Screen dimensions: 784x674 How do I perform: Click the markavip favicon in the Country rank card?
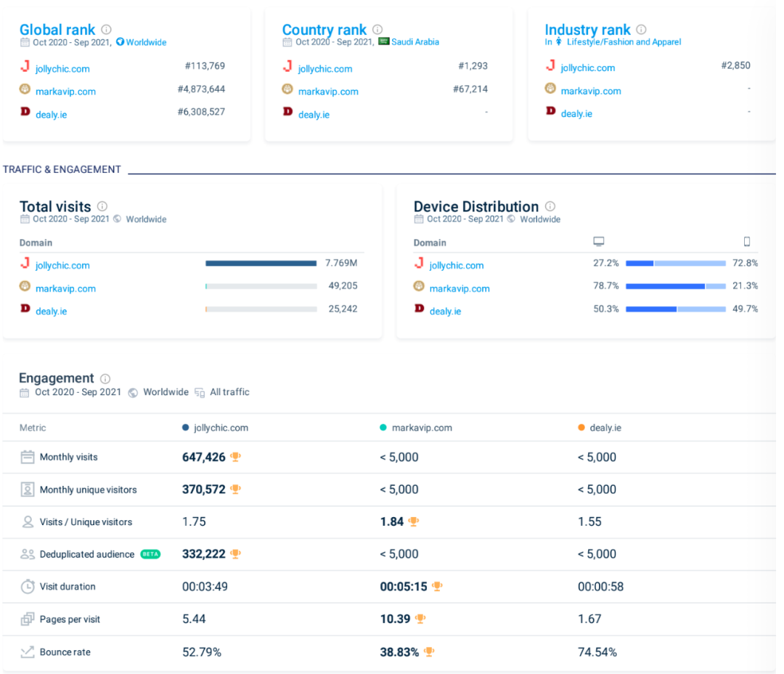pos(287,89)
